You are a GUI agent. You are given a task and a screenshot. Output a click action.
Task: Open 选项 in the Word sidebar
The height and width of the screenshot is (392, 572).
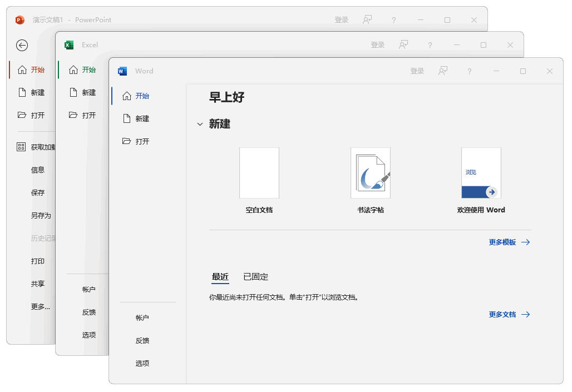142,364
